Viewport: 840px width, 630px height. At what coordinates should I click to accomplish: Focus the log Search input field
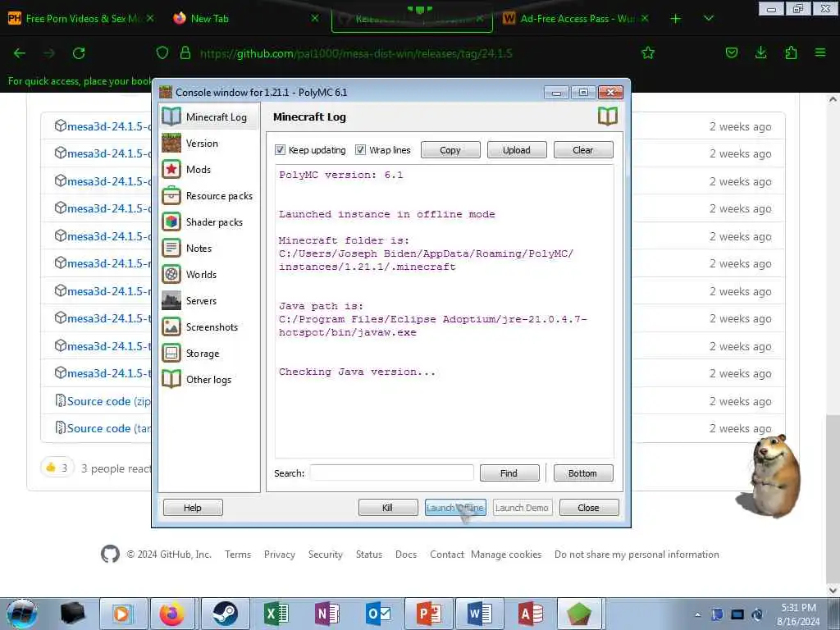click(391, 473)
